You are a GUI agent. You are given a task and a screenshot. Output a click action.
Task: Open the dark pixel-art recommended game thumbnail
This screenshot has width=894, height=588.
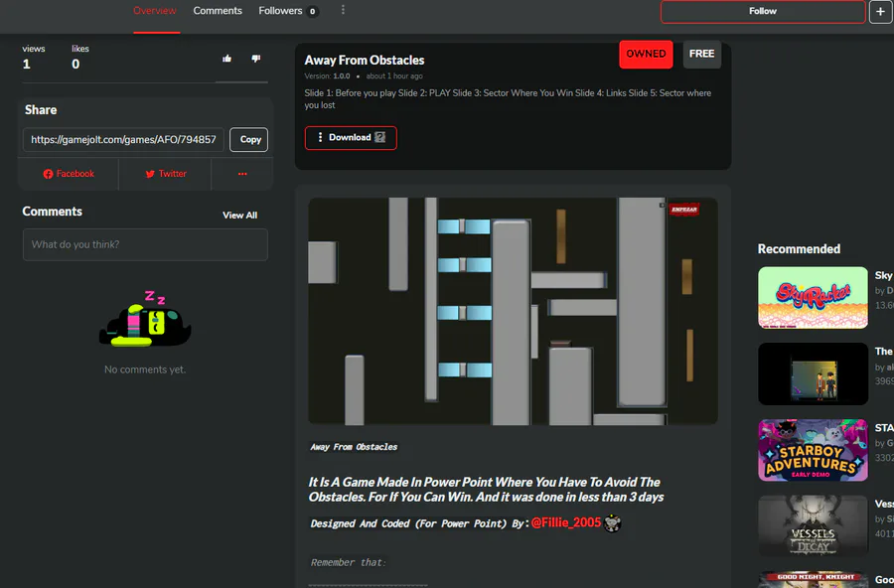pyautogui.click(x=813, y=374)
